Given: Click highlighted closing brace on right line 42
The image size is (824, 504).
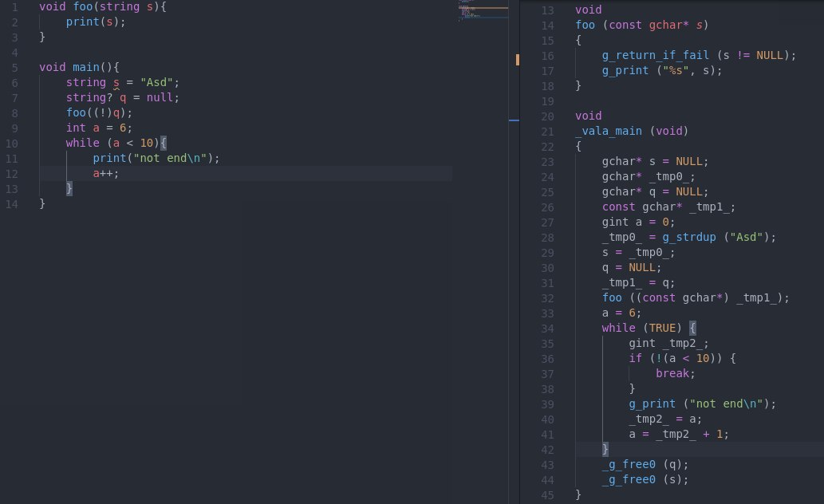Looking at the screenshot, I should point(605,449).
